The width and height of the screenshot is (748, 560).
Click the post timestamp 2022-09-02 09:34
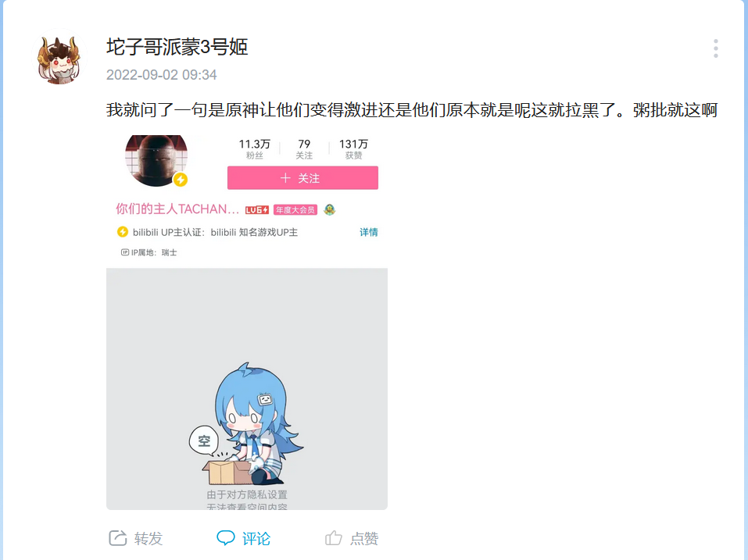161,75
